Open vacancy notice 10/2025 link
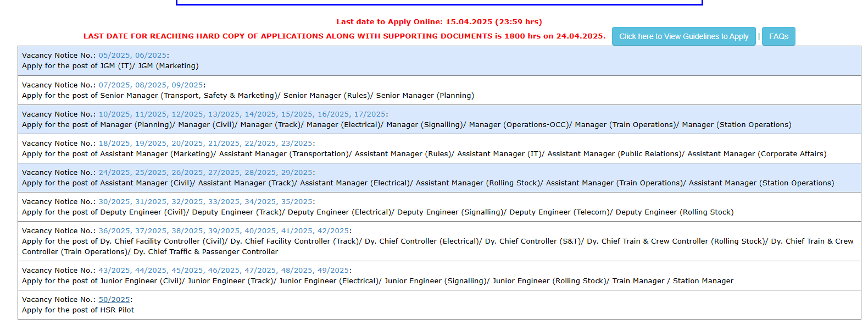 point(114,114)
